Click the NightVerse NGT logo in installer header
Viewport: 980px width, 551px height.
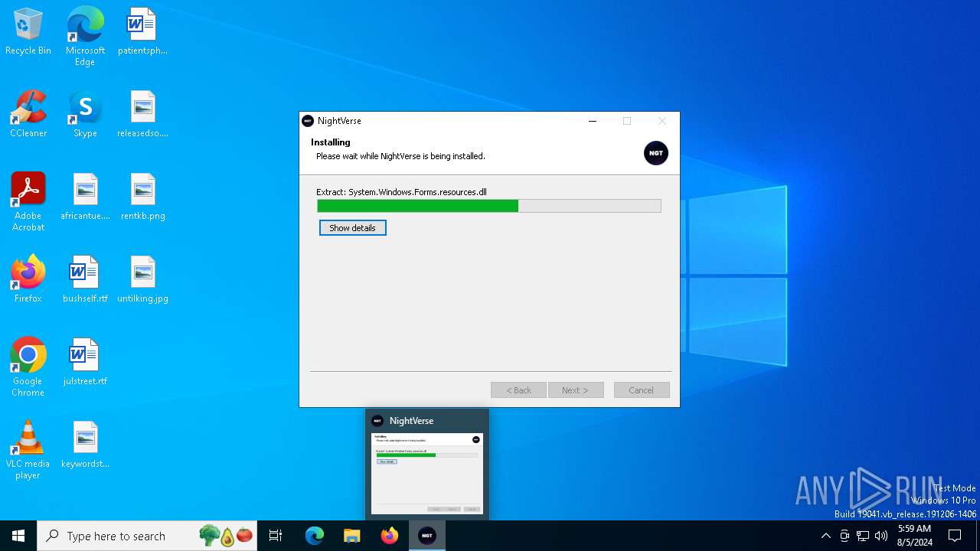(656, 153)
